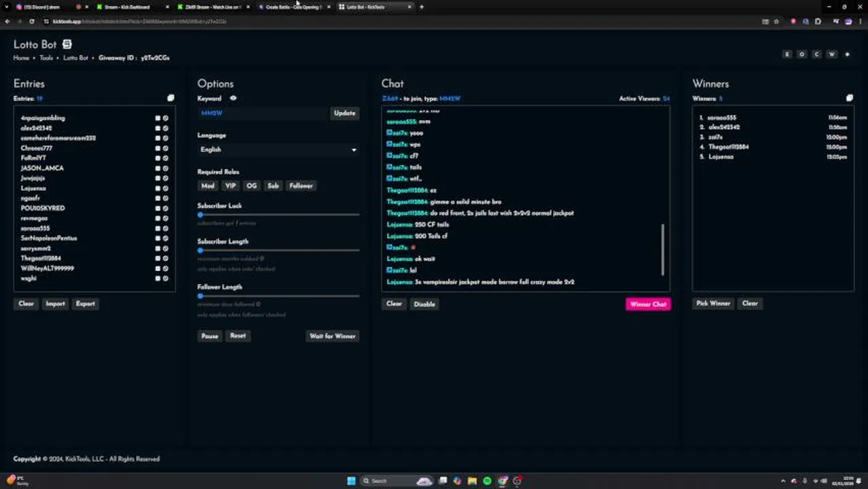Pause the giveaway
The image size is (868, 489).
(210, 336)
